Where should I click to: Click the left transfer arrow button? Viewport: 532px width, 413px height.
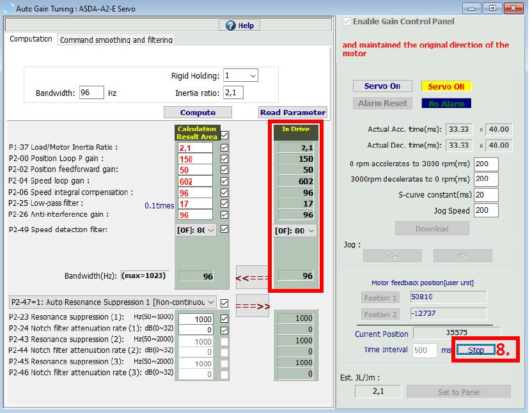click(x=253, y=277)
